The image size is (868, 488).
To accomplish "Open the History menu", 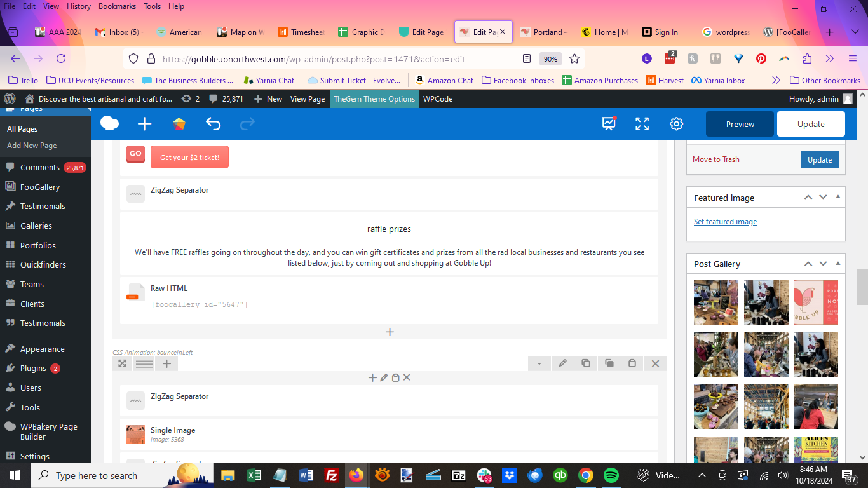I will [x=79, y=6].
